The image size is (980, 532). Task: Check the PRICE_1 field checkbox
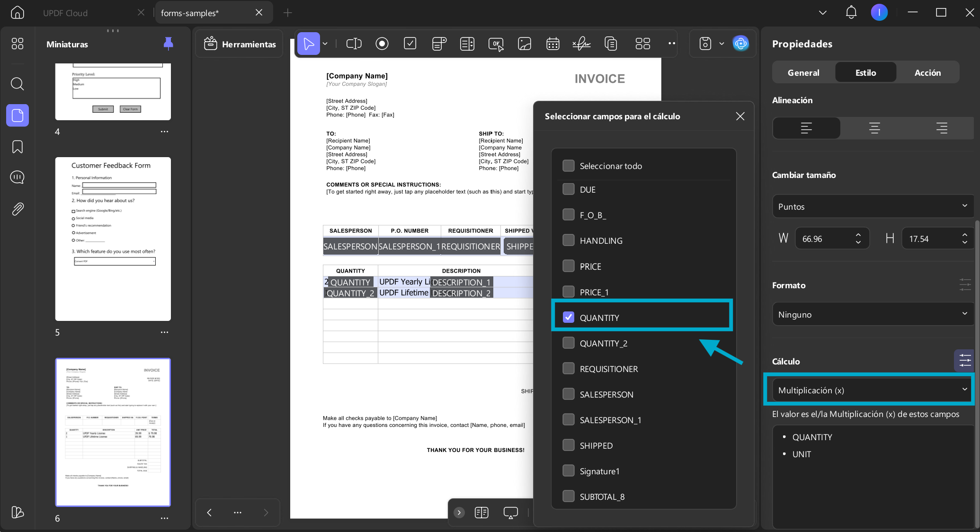point(569,292)
